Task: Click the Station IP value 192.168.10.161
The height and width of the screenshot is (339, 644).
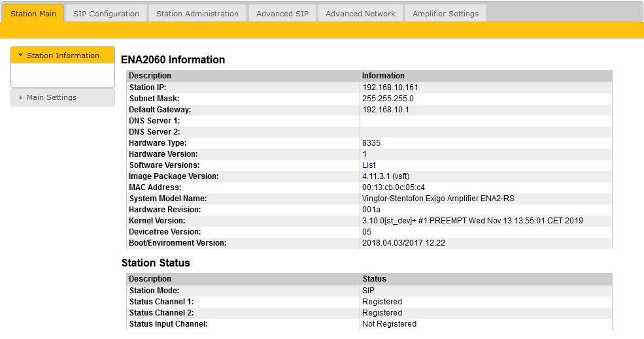Action: 390,87
